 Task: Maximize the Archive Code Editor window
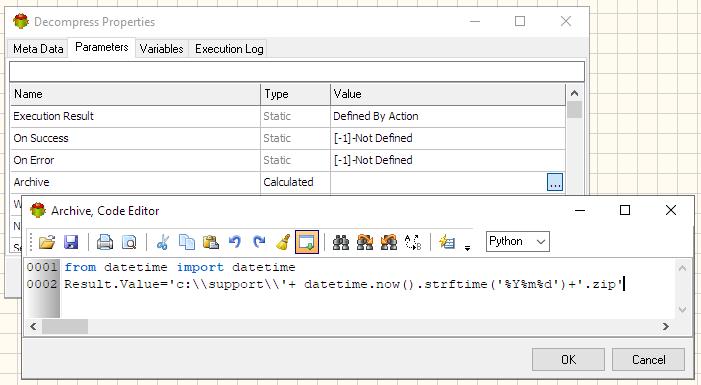pos(625,210)
